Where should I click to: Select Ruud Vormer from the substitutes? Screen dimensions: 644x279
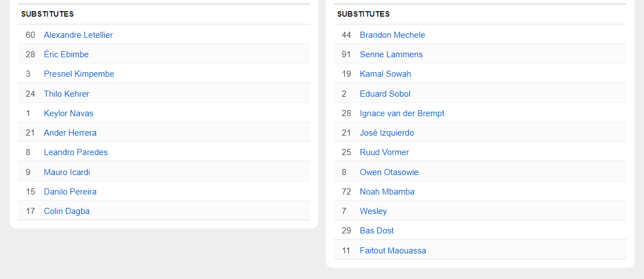(384, 152)
